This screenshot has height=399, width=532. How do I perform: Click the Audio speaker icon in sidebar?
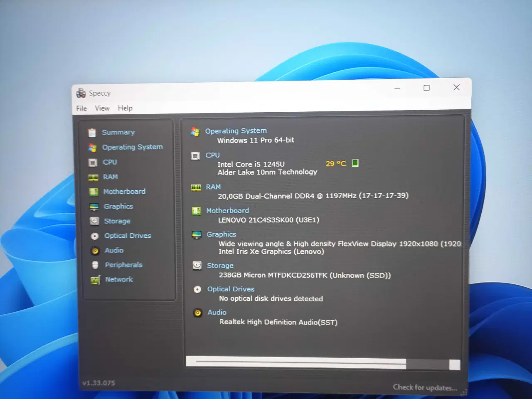[95, 251]
